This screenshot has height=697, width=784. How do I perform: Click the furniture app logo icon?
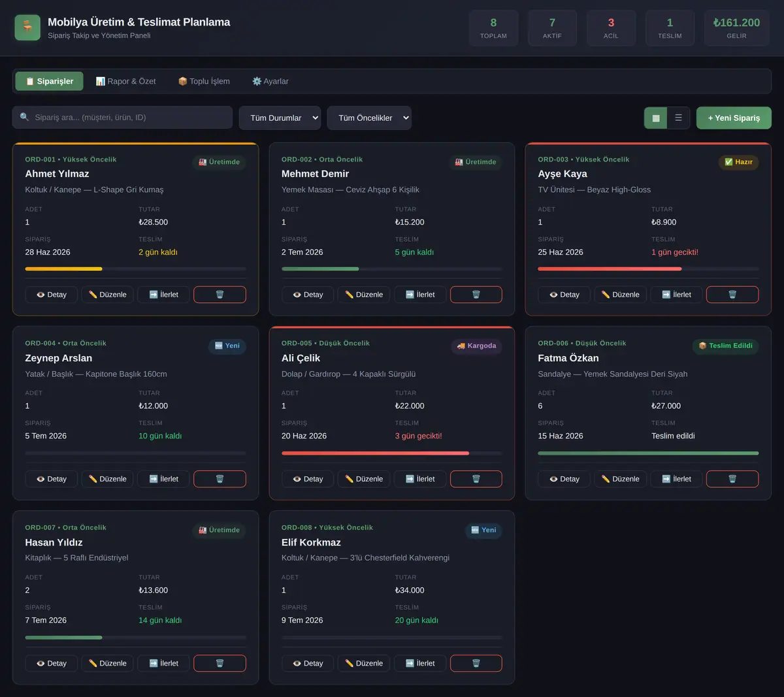pyautogui.click(x=27, y=27)
